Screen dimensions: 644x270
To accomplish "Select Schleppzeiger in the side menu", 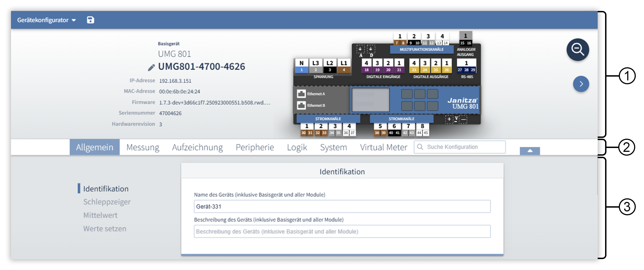I will (x=107, y=202).
